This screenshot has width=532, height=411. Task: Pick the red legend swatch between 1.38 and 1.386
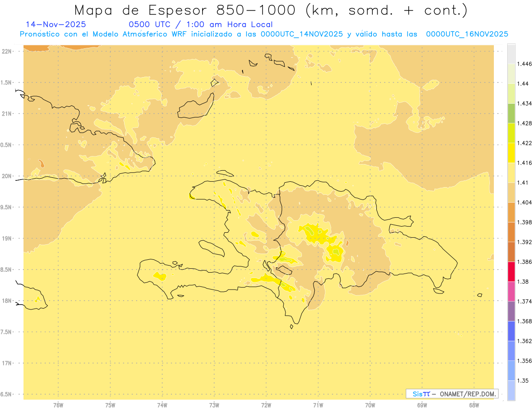pyautogui.click(x=511, y=271)
